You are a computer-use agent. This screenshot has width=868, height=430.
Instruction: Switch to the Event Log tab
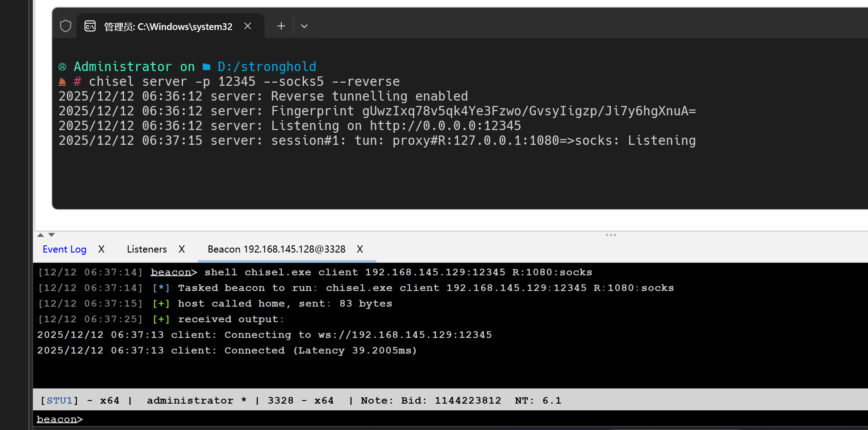65,249
